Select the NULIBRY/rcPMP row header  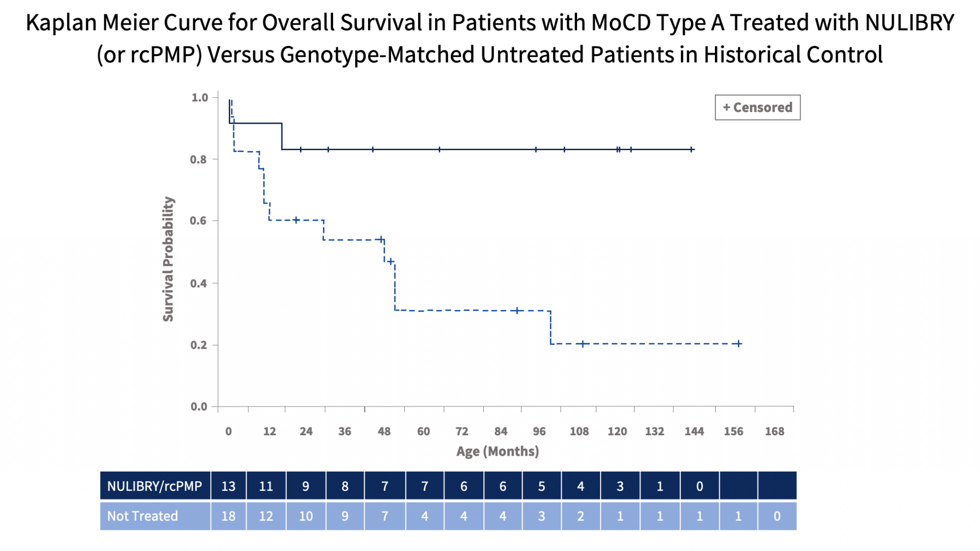pos(155,486)
